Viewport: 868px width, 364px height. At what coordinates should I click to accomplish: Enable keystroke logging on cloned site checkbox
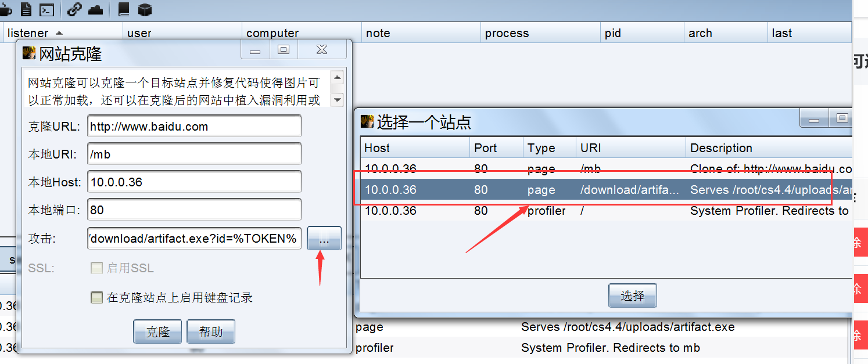pyautogui.click(x=97, y=298)
